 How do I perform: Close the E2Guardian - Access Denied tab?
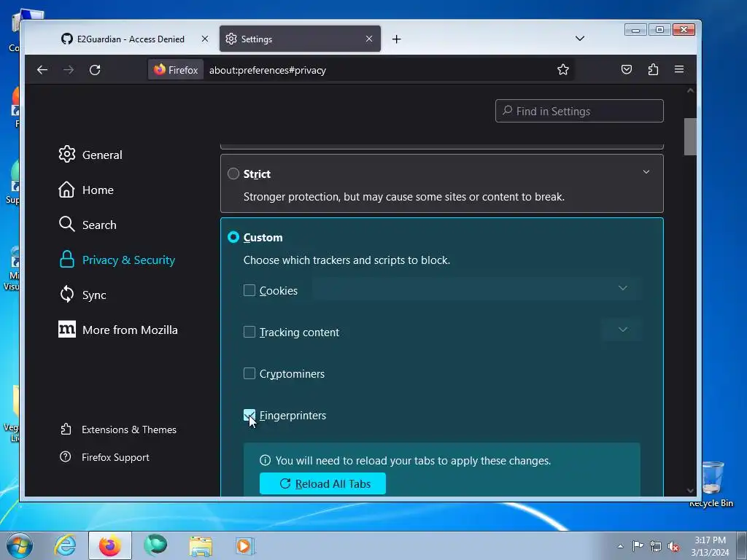205,39
